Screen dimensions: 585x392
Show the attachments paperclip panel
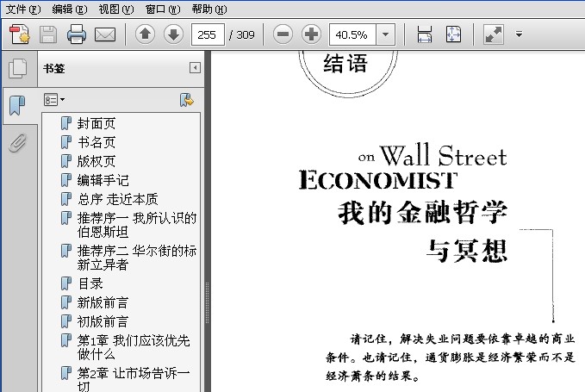point(17,143)
